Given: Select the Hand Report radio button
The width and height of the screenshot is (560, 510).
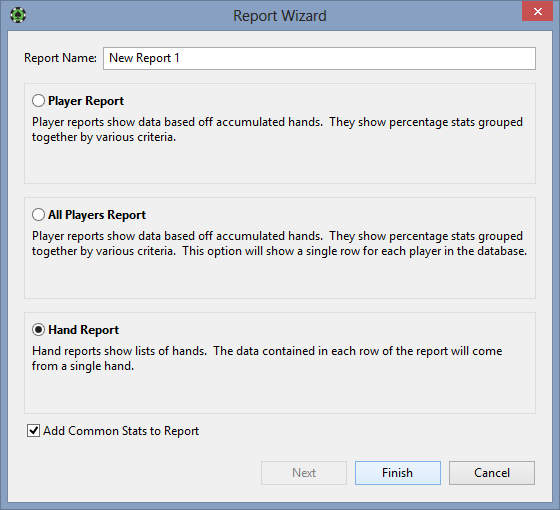Looking at the screenshot, I should 38,330.
